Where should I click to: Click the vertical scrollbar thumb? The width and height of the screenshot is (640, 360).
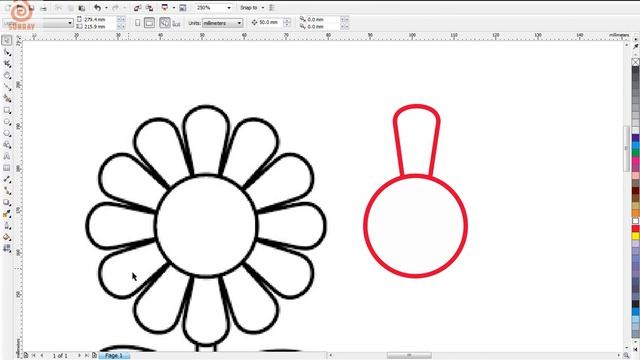pos(627,149)
